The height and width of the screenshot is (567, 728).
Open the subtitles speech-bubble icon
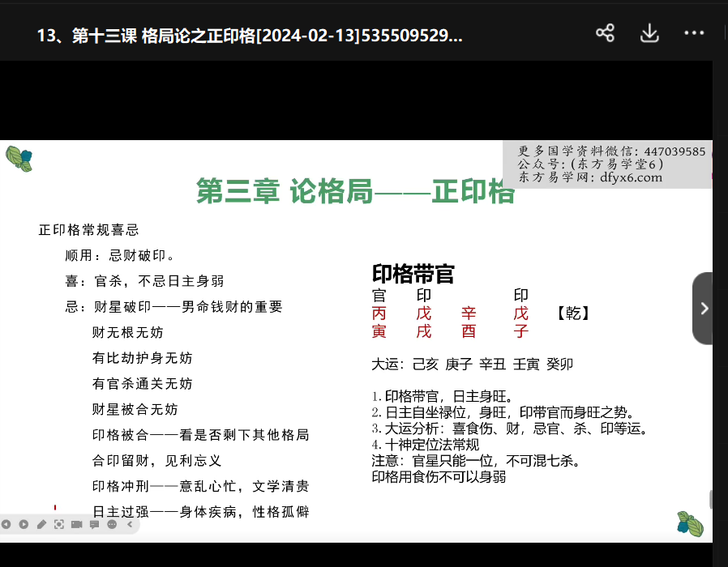pos(94,524)
